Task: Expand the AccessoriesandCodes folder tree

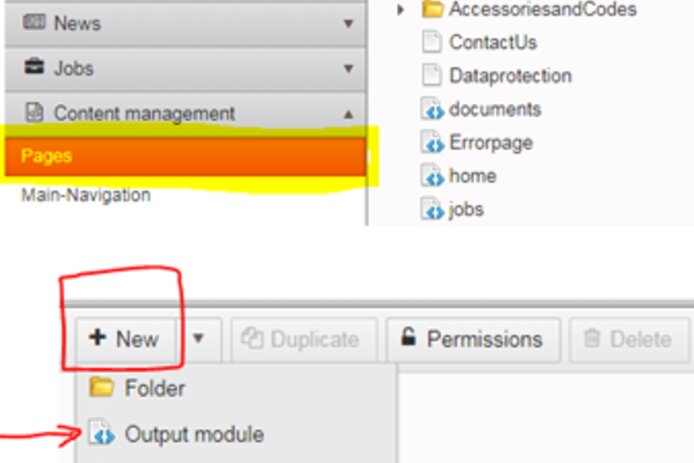Action: [x=401, y=9]
